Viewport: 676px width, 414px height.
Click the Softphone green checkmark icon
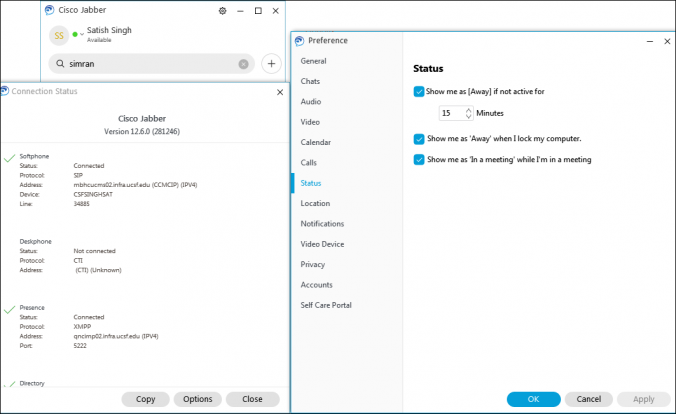(x=9, y=158)
